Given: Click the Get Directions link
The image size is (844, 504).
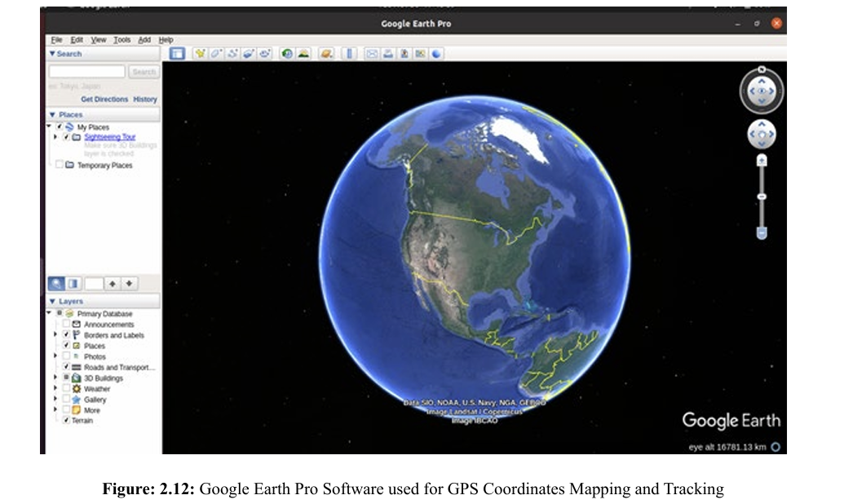Looking at the screenshot, I should tap(104, 99).
